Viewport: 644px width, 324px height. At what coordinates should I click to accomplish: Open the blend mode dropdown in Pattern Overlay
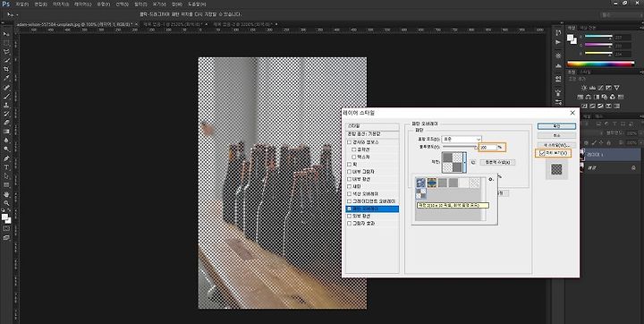tap(462, 140)
